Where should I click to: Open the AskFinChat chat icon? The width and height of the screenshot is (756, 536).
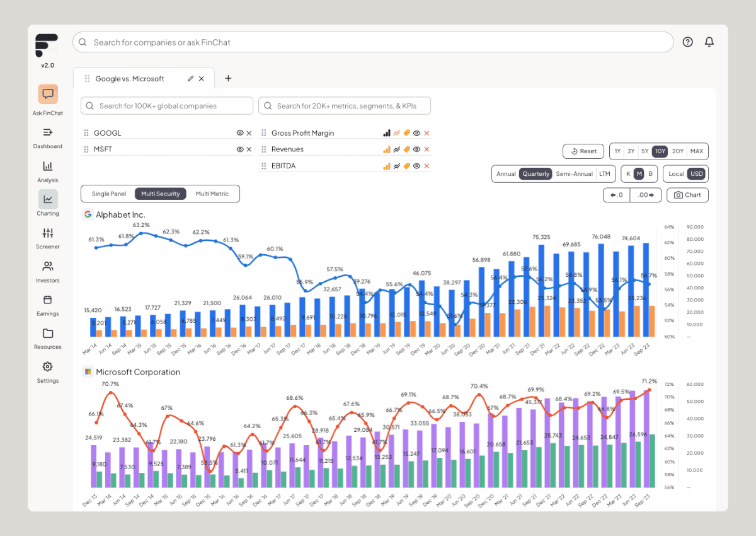[48, 95]
